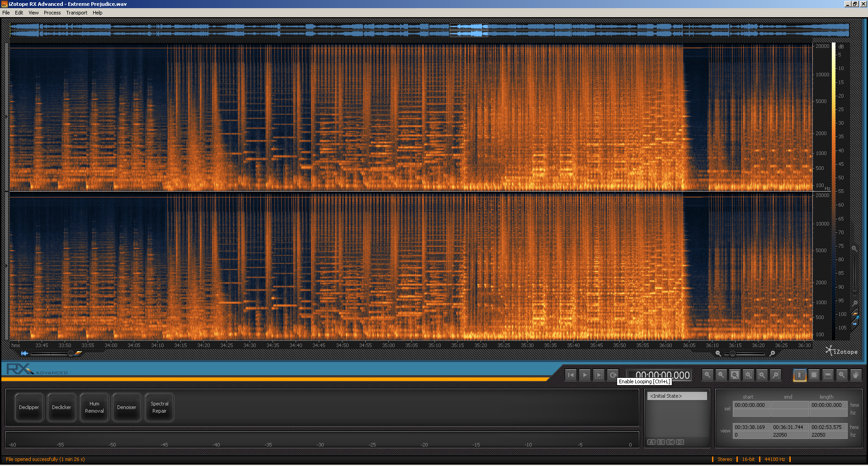Open the File menu
This screenshot has width=868, height=466.
(x=6, y=13)
